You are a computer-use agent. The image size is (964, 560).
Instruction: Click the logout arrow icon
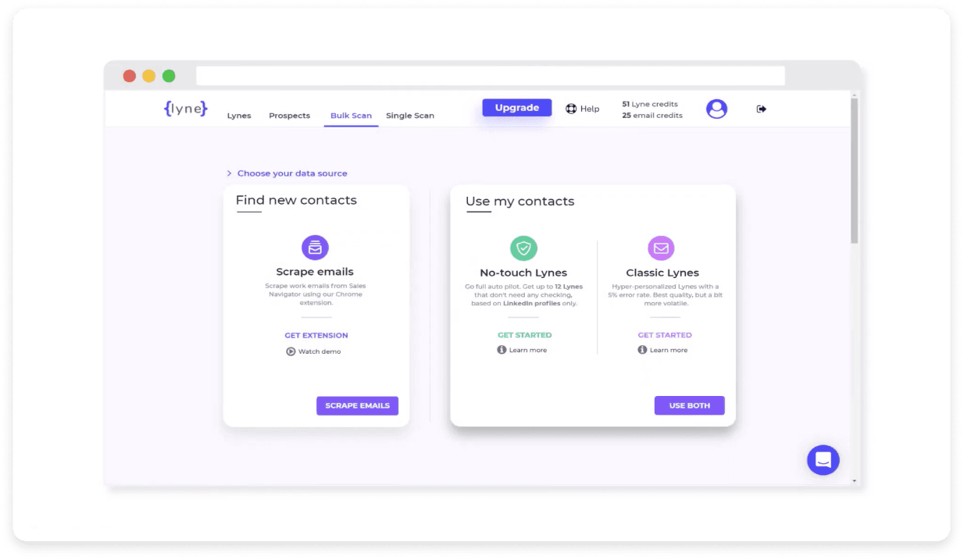tap(761, 109)
